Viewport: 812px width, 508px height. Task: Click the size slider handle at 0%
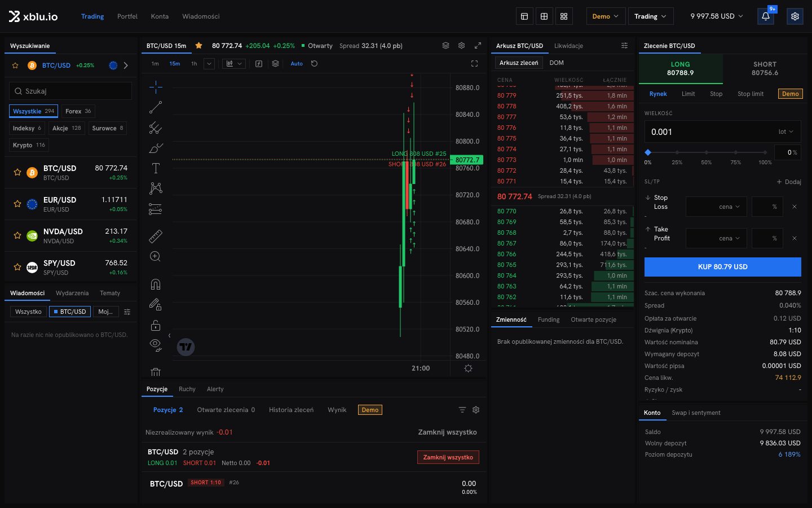648,152
